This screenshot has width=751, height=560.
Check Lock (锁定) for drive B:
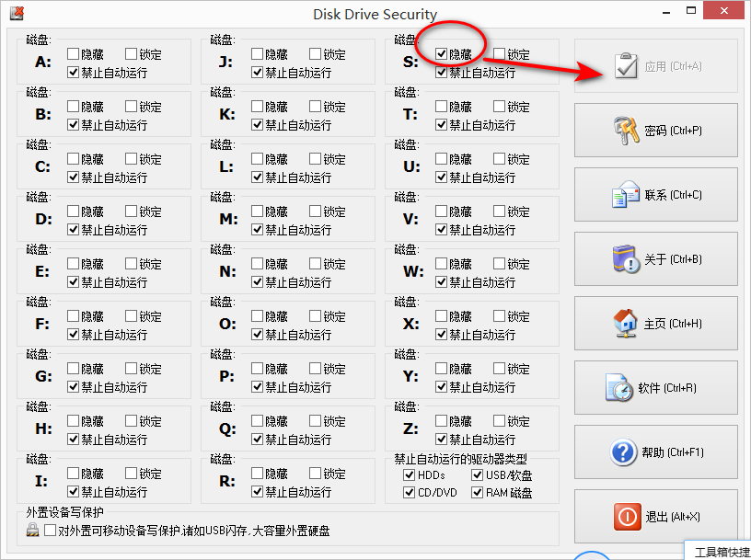coord(132,107)
